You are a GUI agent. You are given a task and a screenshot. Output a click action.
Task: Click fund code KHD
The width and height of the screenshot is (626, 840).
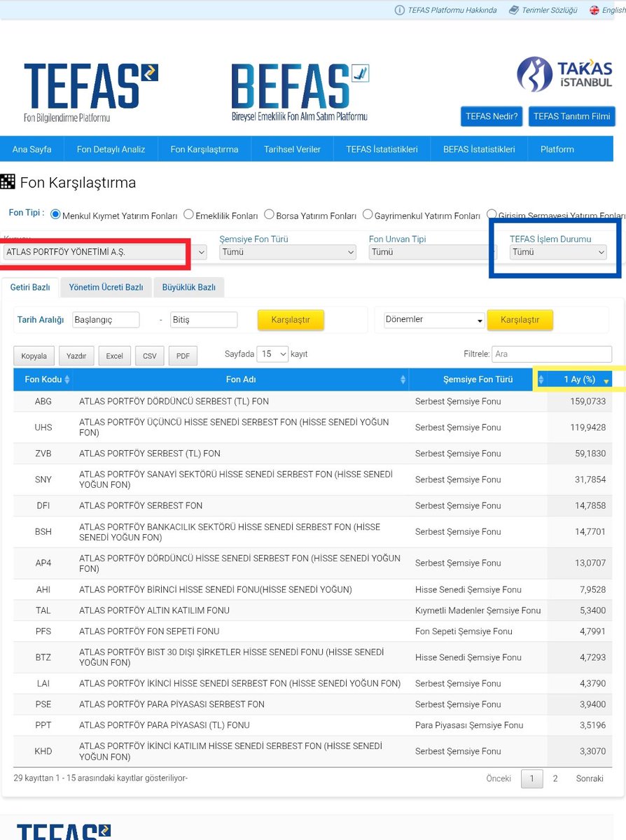43,751
